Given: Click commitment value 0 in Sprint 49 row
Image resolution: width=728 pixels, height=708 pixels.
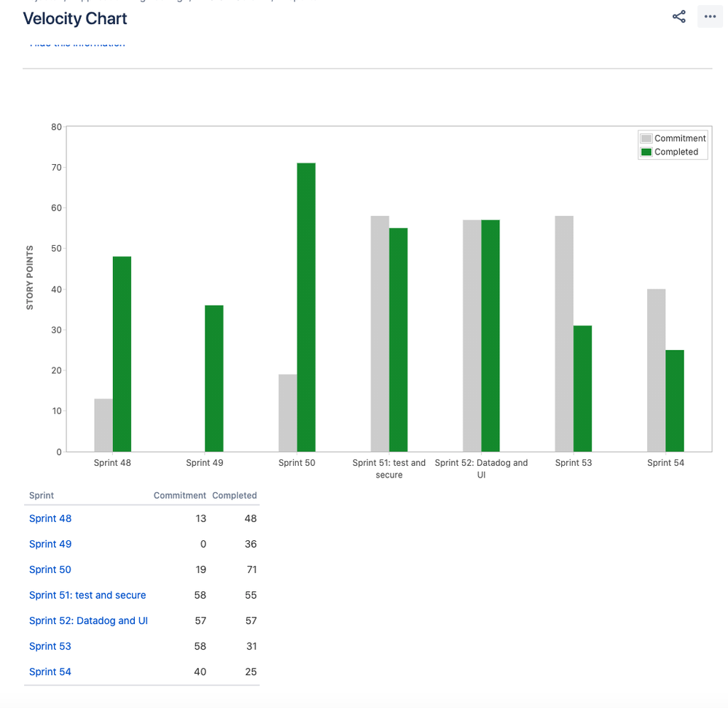Looking at the screenshot, I should [203, 544].
